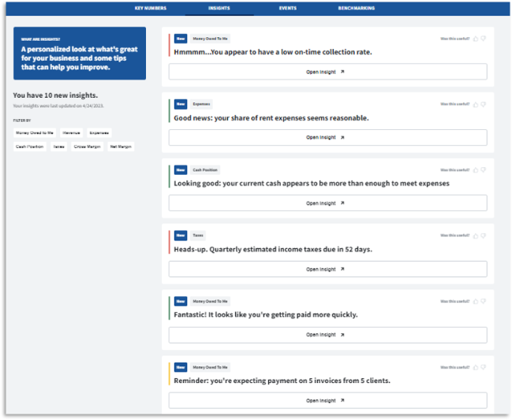Click 'Fantastic! It looks like you're getting paid' headline
Image resolution: width=512 pixels, height=420 pixels.
(266, 314)
